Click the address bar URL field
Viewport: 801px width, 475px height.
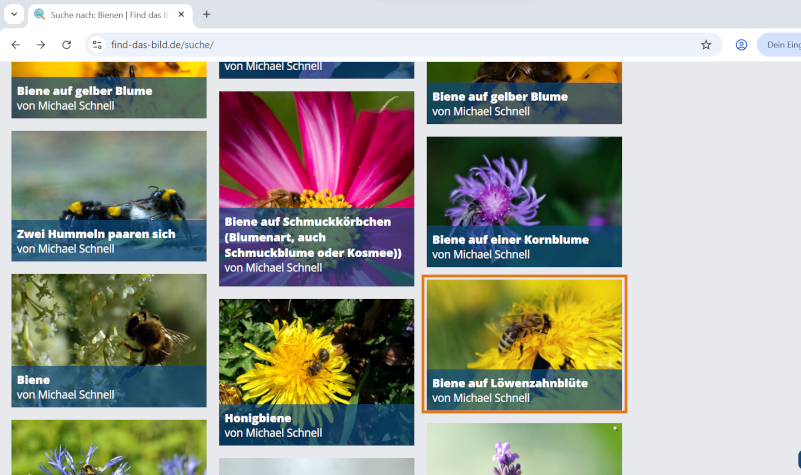click(x=400, y=45)
